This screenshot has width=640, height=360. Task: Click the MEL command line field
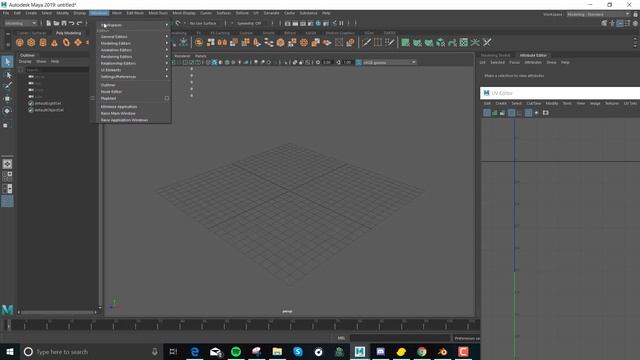point(400,338)
